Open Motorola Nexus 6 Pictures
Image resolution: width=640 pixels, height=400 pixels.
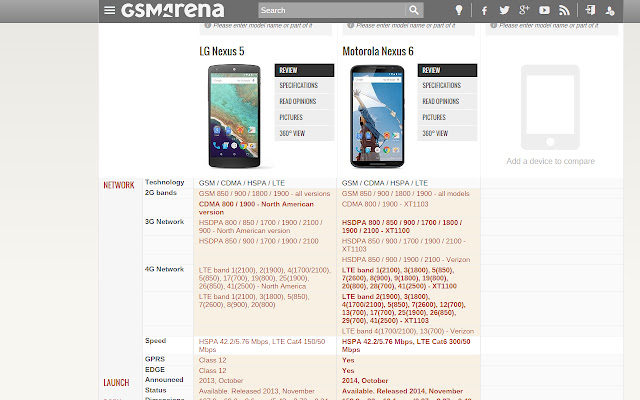(x=447, y=117)
